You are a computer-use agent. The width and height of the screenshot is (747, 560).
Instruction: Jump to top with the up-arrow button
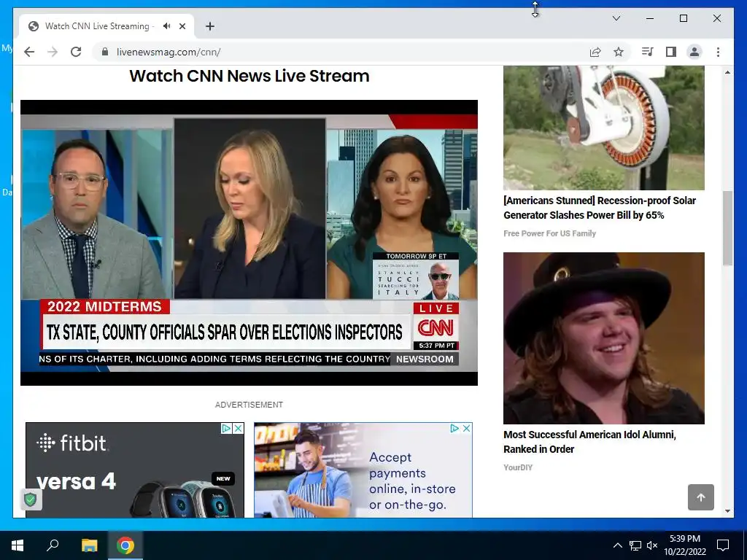coord(701,497)
